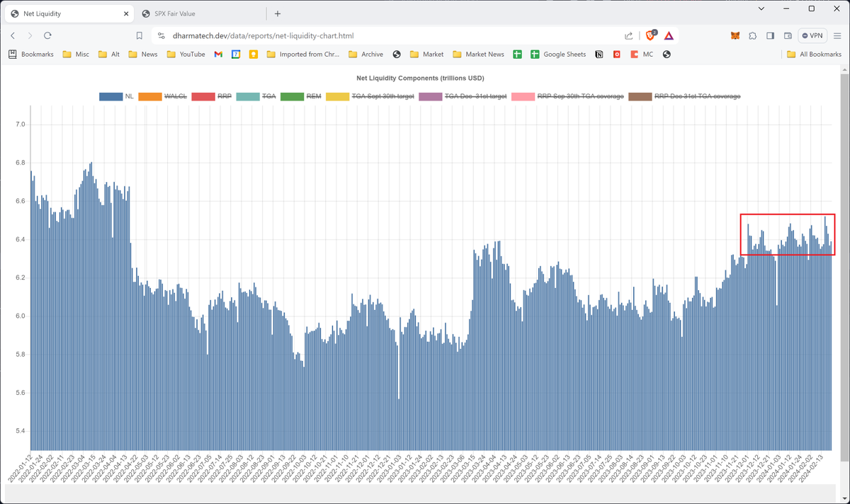The width and height of the screenshot is (850, 504).
Task: Open the Notion bookmark icon
Action: click(x=599, y=54)
